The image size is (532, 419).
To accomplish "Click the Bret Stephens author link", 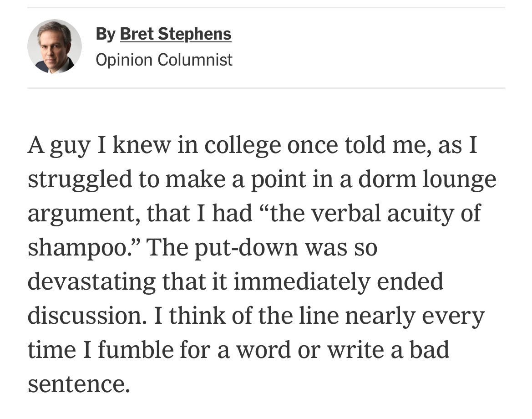I will 176,34.
